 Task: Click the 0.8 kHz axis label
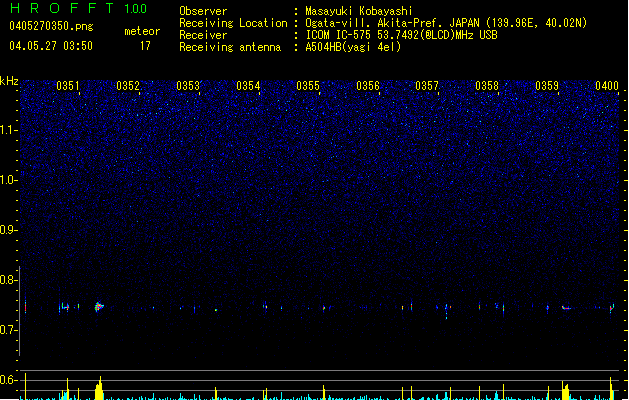click(x=8, y=280)
